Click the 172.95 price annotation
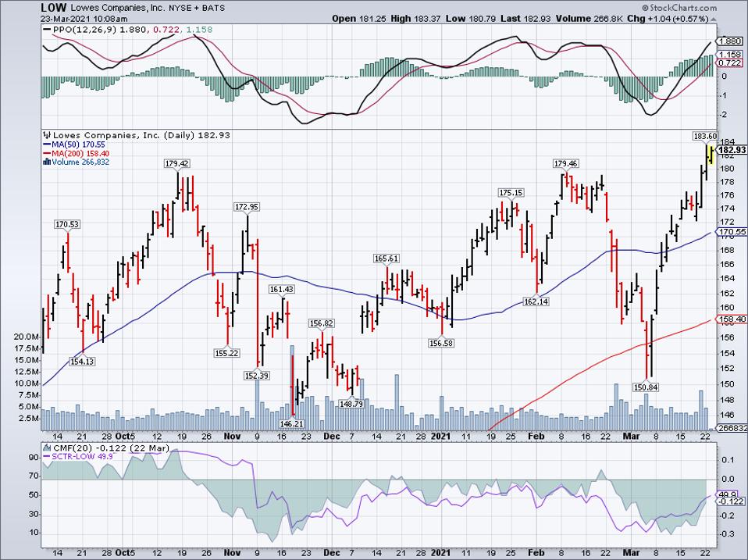748x560 pixels. click(x=247, y=207)
